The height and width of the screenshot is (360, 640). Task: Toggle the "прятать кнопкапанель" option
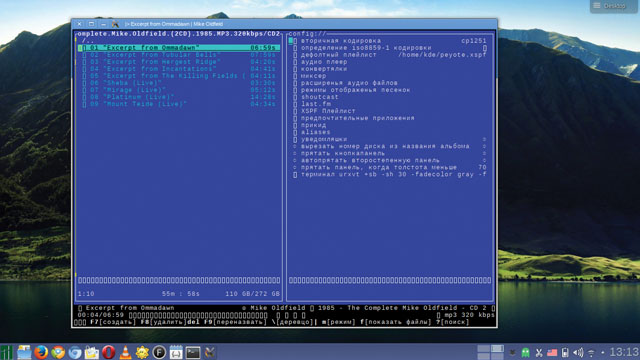(389, 153)
